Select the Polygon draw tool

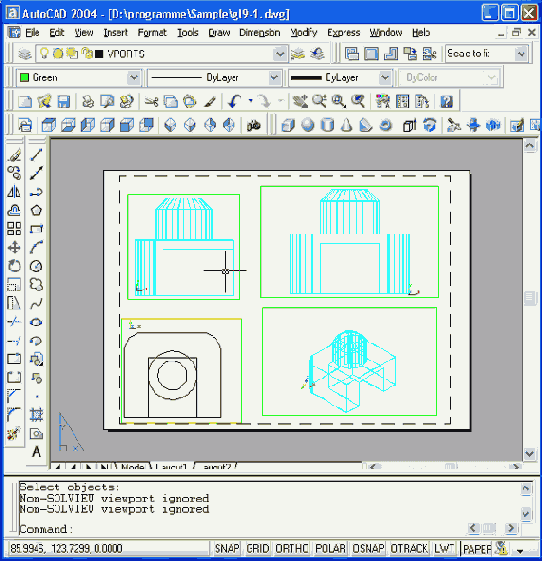pos(36,210)
